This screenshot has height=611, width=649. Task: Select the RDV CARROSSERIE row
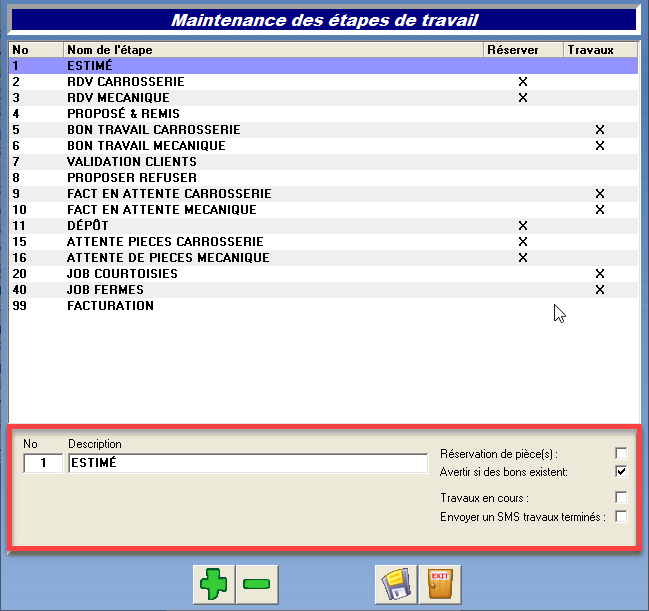coord(323,82)
